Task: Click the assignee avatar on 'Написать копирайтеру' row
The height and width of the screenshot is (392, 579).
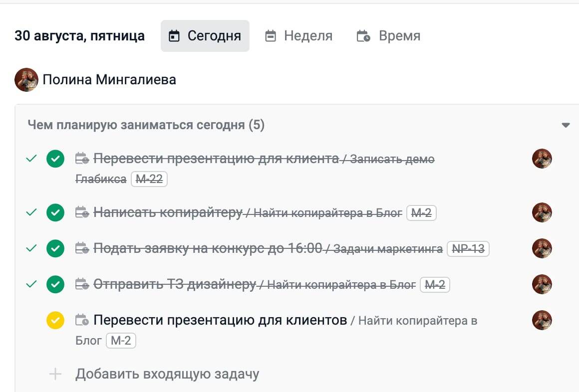Action: [542, 212]
